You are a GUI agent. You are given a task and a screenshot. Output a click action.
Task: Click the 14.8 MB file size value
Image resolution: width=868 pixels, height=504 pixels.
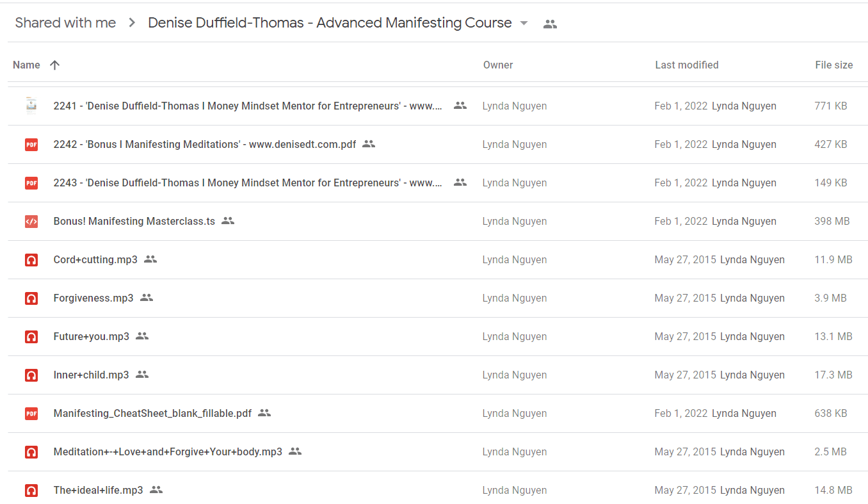[x=833, y=490]
